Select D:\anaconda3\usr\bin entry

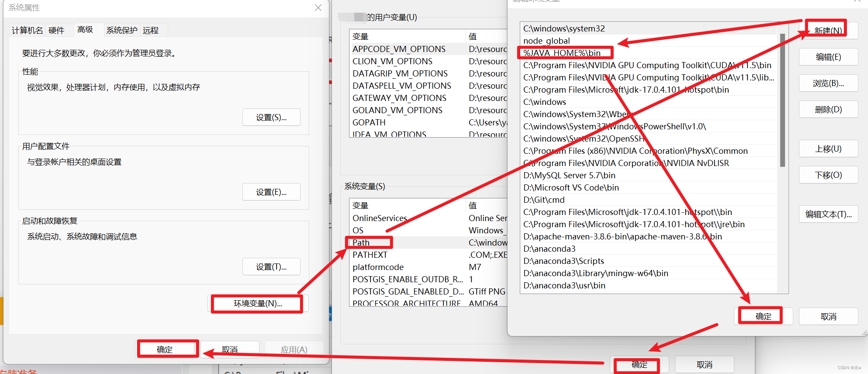(x=650, y=285)
